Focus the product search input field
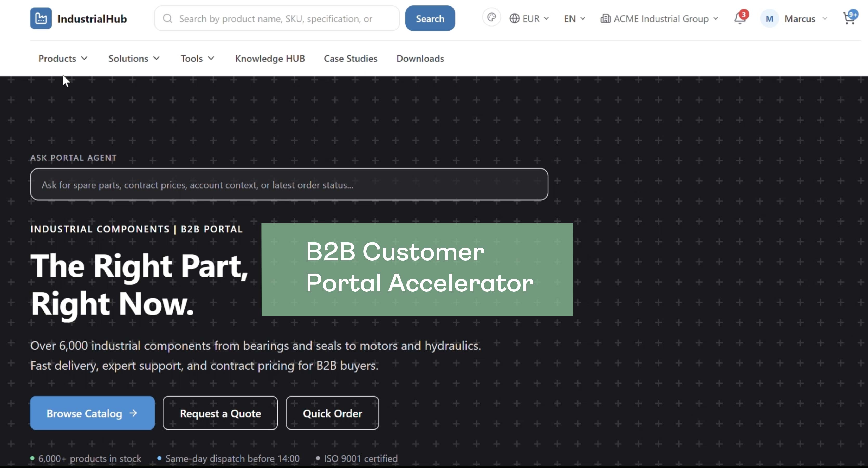The height and width of the screenshot is (468, 868). 277,18
